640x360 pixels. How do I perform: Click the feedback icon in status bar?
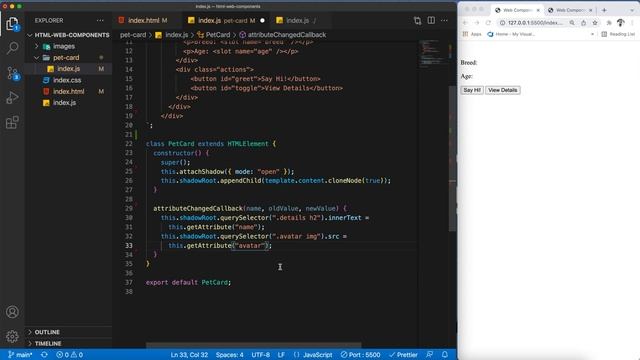[429, 355]
